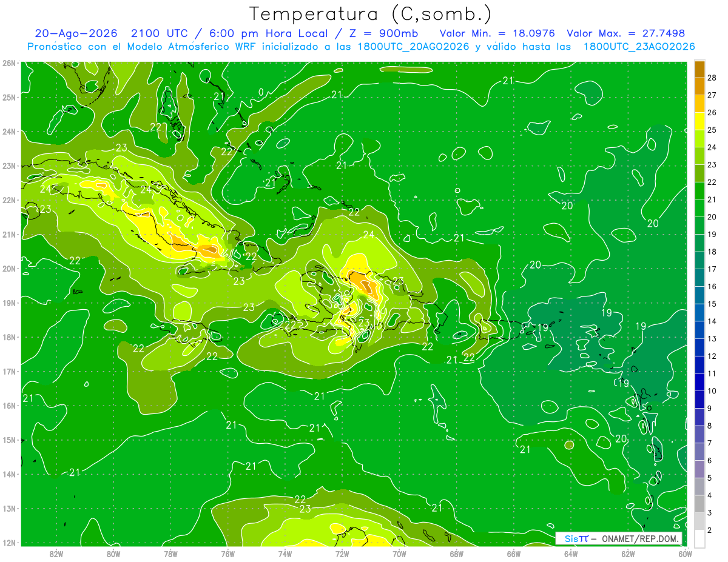728x562 pixels.
Task: Click the "74W" longitude axis label
Action: pyautogui.click(x=285, y=554)
